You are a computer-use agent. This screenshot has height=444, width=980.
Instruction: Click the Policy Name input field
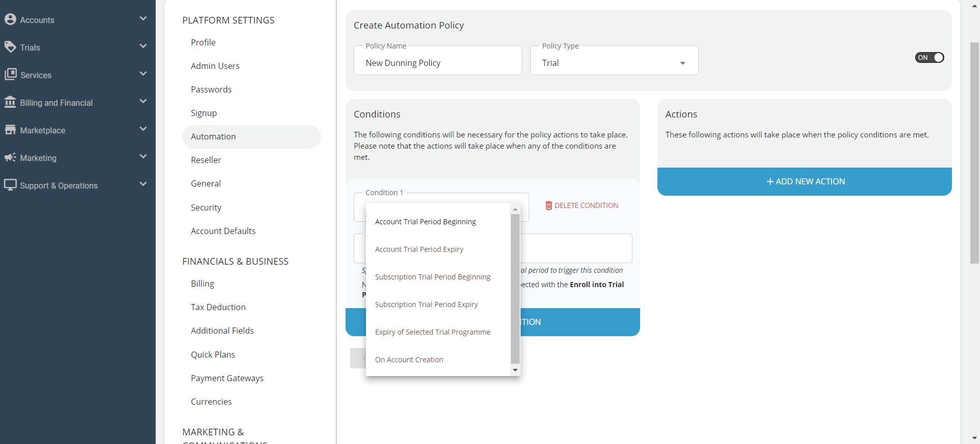(438, 61)
